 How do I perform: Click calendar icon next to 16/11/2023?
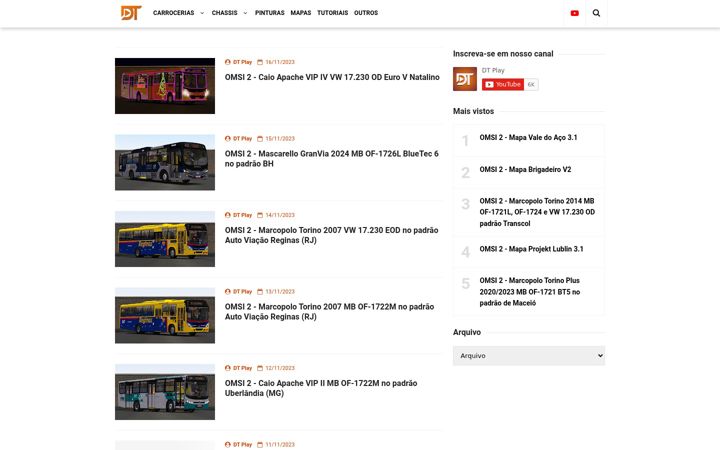[260, 62]
